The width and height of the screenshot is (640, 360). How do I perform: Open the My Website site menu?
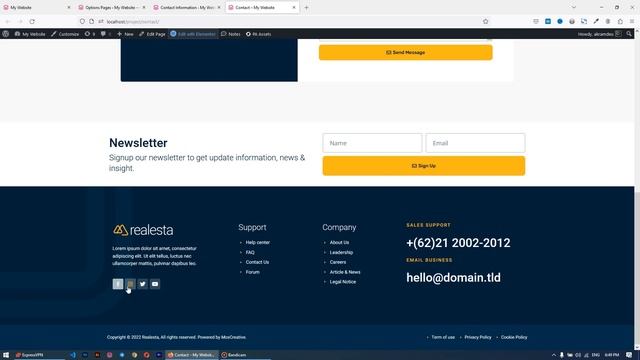click(x=30, y=34)
